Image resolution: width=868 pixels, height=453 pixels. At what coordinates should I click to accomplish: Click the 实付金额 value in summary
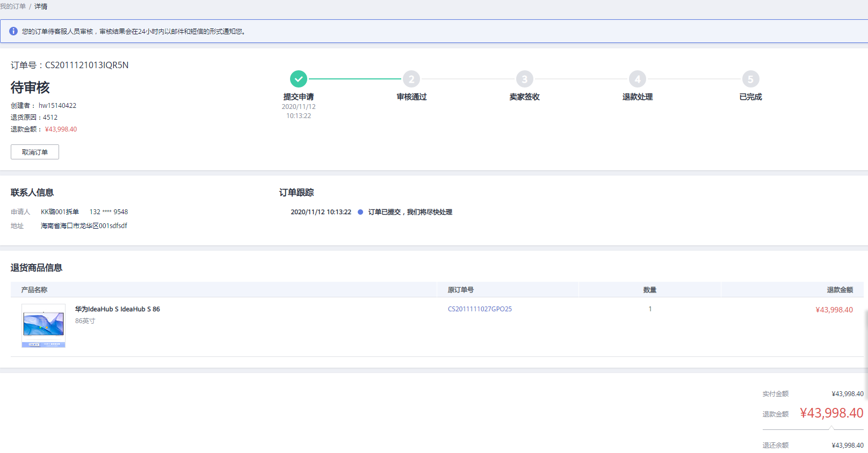pyautogui.click(x=848, y=394)
